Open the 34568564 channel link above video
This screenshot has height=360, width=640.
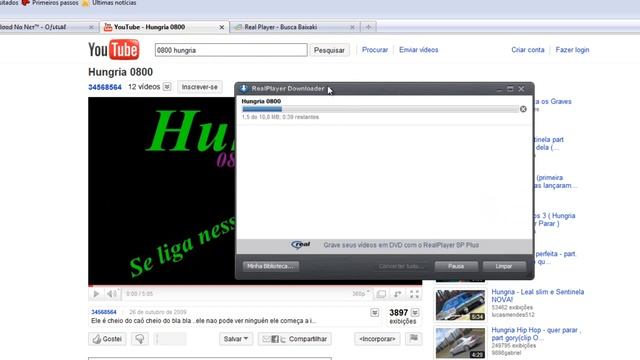coord(105,87)
